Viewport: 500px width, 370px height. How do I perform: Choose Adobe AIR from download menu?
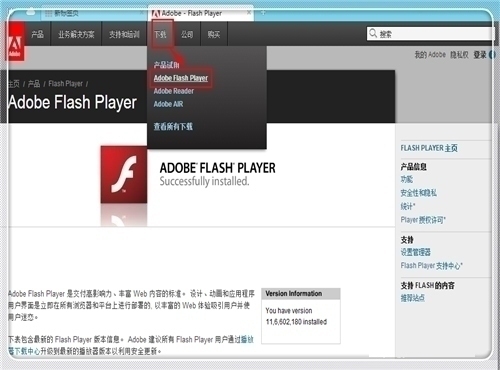click(x=168, y=104)
